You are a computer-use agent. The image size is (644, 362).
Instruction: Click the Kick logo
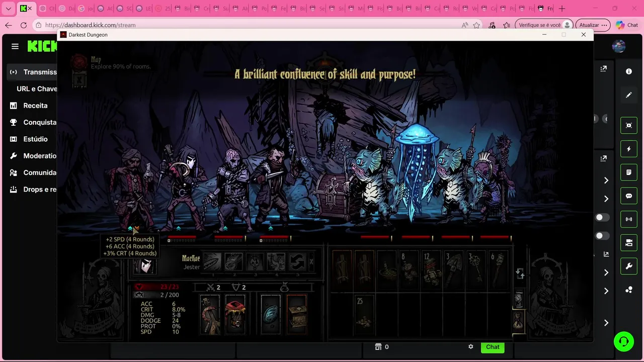[42, 46]
